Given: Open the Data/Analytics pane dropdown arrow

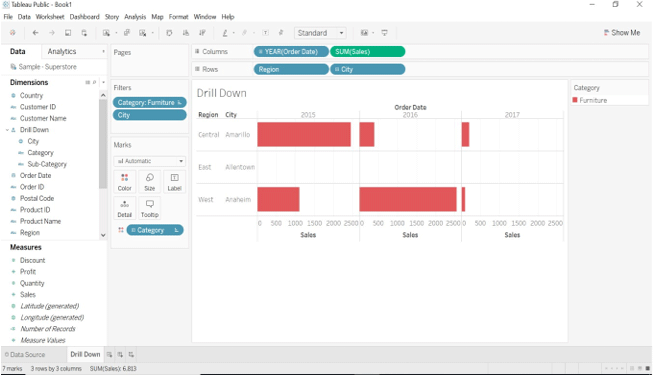Looking at the screenshot, I should [103, 51].
